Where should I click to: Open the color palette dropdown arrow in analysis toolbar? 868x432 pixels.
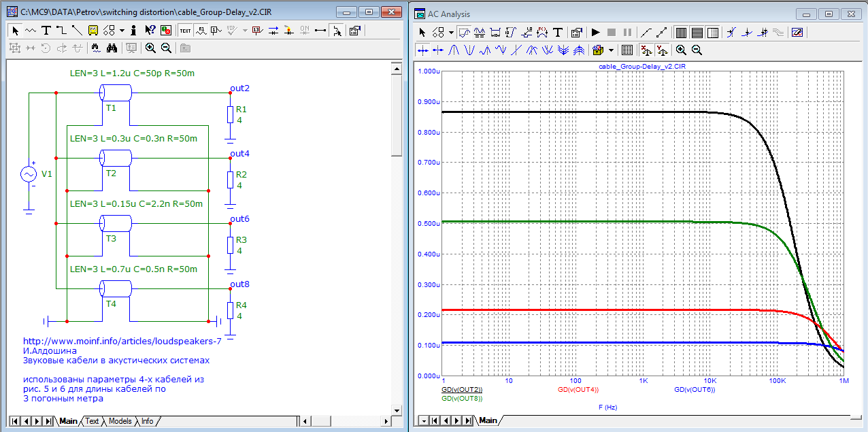[x=611, y=50]
